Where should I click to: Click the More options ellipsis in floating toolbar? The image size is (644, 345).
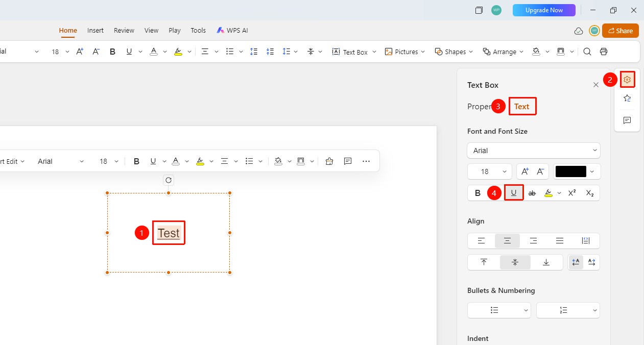(x=366, y=161)
